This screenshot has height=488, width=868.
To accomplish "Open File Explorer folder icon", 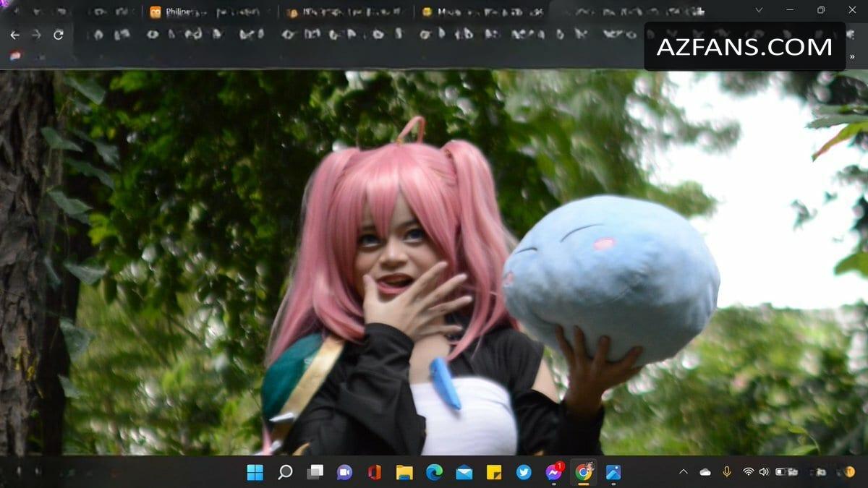I will (404, 472).
